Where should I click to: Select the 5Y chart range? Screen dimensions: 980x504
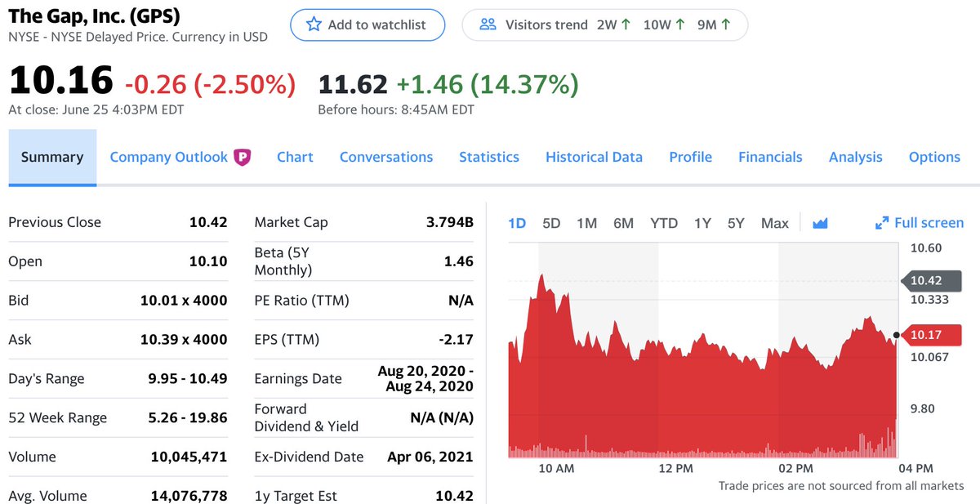736,223
